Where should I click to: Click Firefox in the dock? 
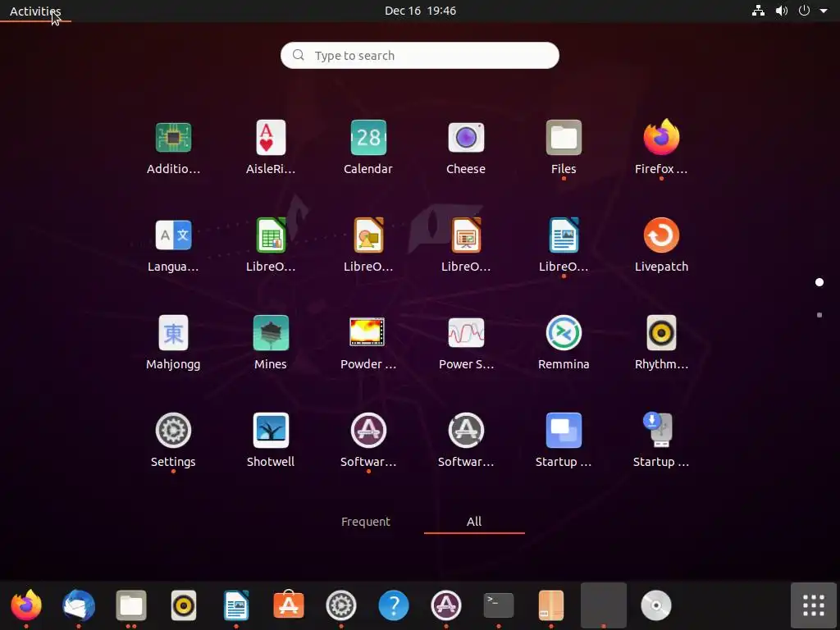click(26, 605)
